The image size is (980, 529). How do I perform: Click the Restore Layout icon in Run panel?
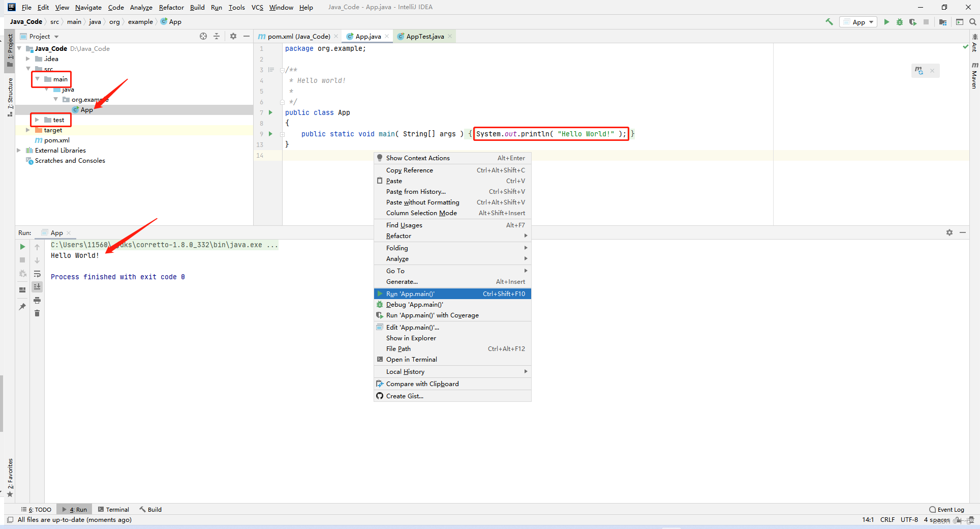click(22, 290)
